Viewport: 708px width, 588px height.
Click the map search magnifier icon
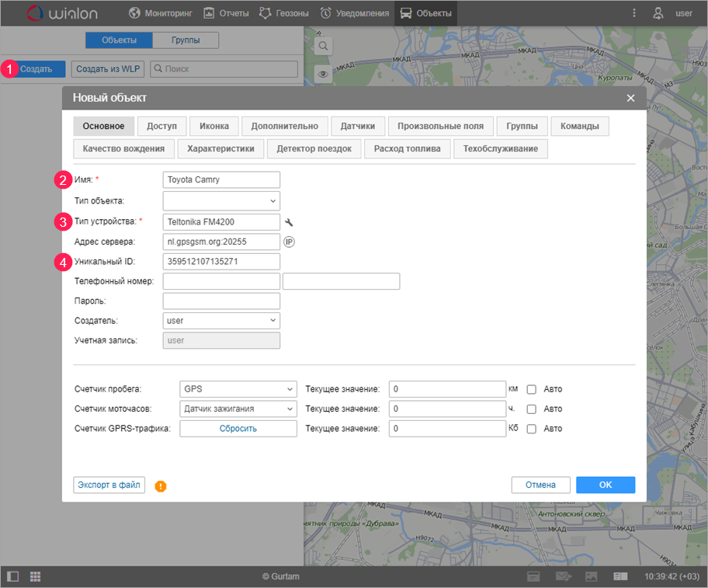click(x=323, y=46)
